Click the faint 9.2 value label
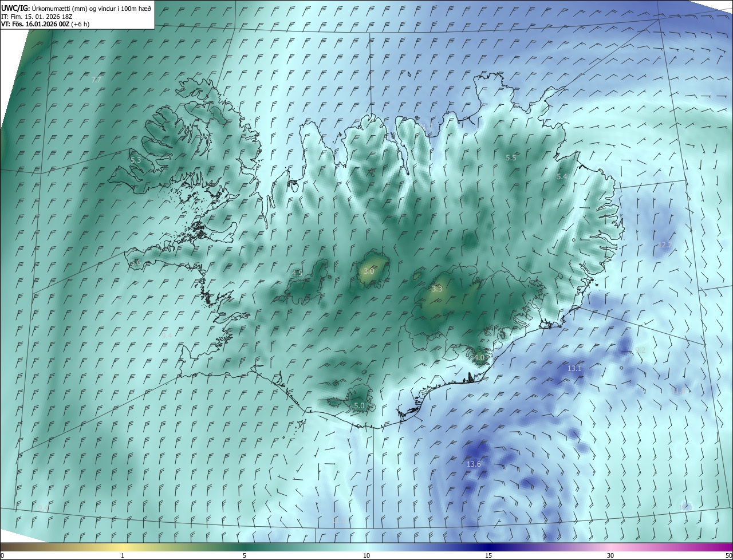The width and height of the screenshot is (733, 560). 641,350
